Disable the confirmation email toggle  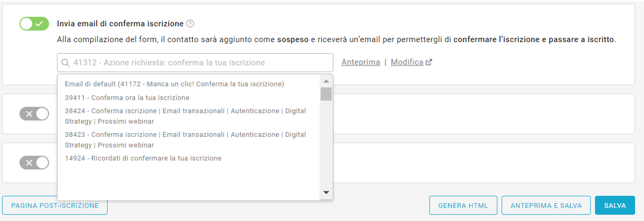(x=34, y=24)
